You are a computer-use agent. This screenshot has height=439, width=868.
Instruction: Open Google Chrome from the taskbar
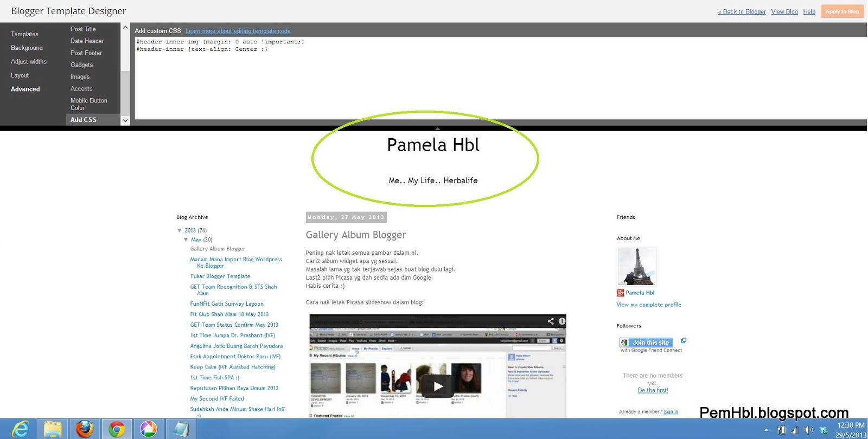pyautogui.click(x=116, y=429)
